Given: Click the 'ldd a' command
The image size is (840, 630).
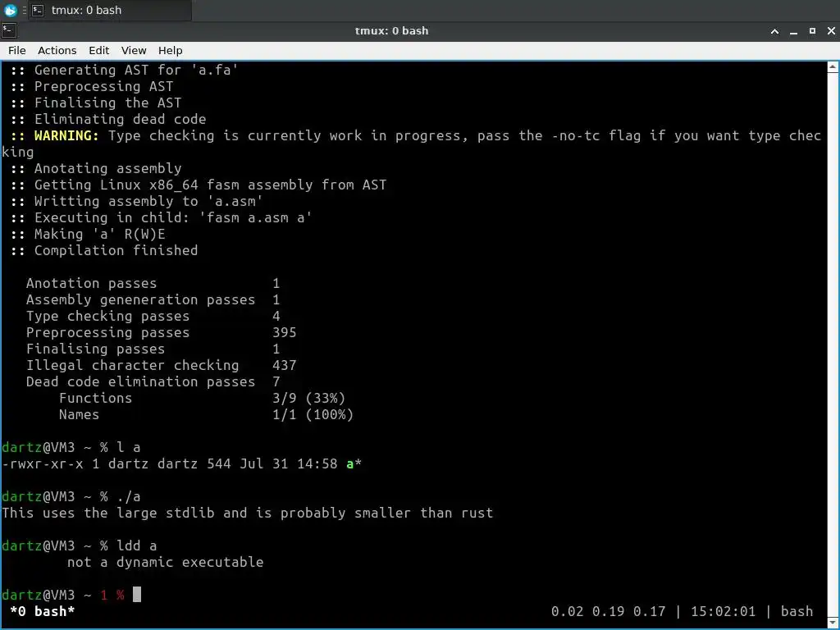Looking at the screenshot, I should [137, 546].
